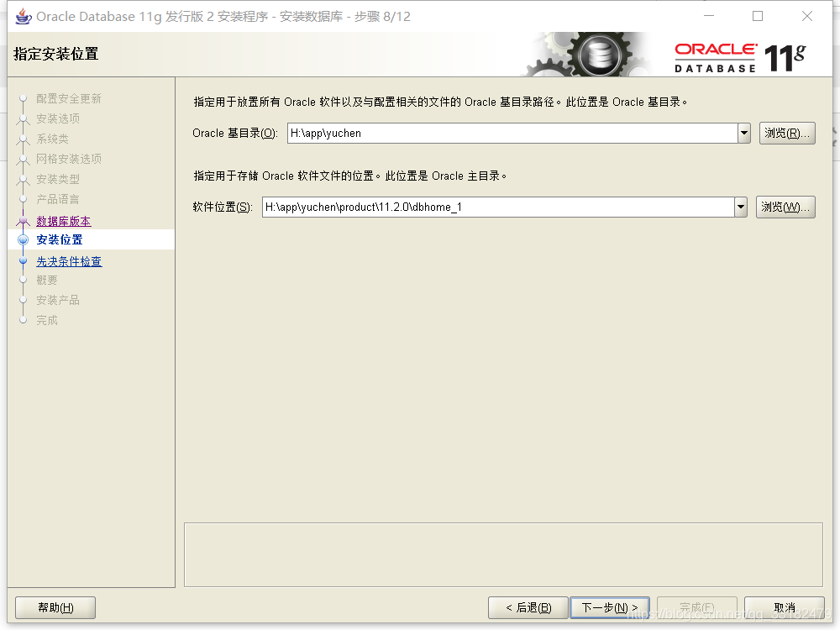Click the 浏览(W)... button for software location
This screenshot has width=840, height=630.
[x=785, y=207]
